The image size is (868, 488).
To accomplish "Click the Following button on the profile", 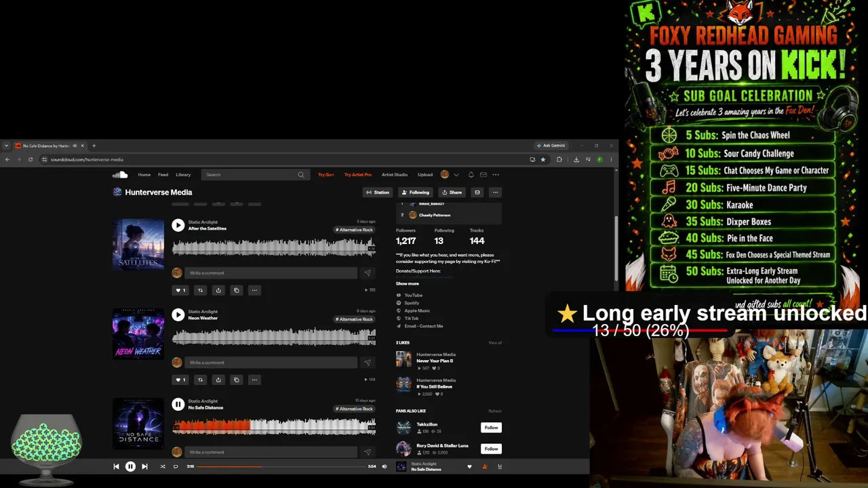I will (x=415, y=192).
